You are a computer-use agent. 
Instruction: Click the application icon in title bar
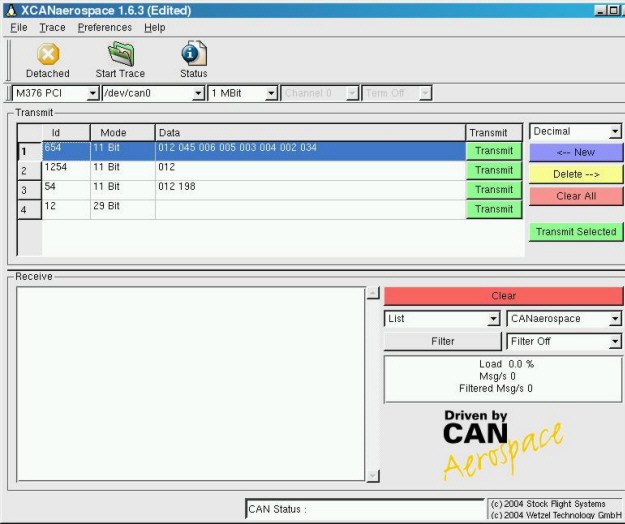pyautogui.click(x=10, y=9)
